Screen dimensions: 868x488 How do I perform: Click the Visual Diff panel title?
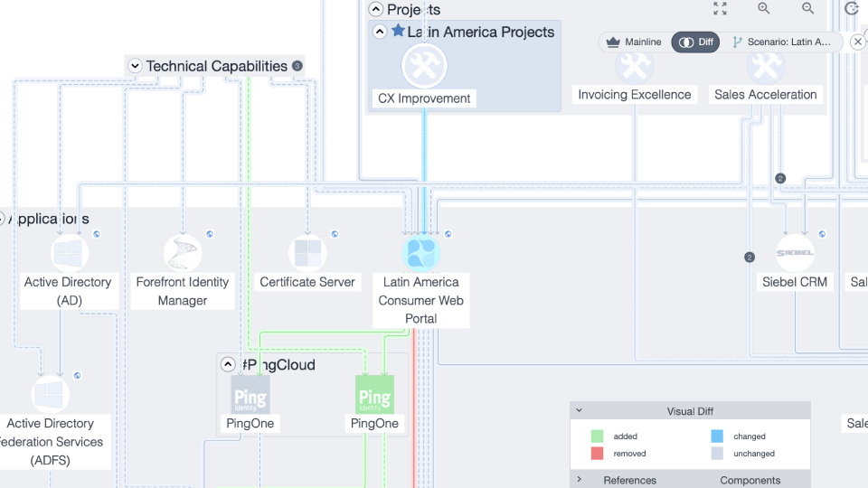690,411
